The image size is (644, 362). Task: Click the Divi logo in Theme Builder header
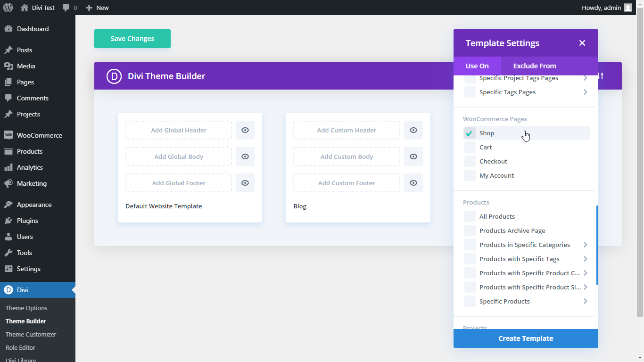(114, 76)
